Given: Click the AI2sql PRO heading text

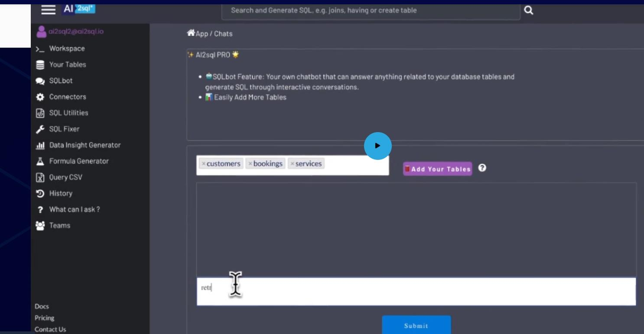Looking at the screenshot, I should [x=213, y=55].
